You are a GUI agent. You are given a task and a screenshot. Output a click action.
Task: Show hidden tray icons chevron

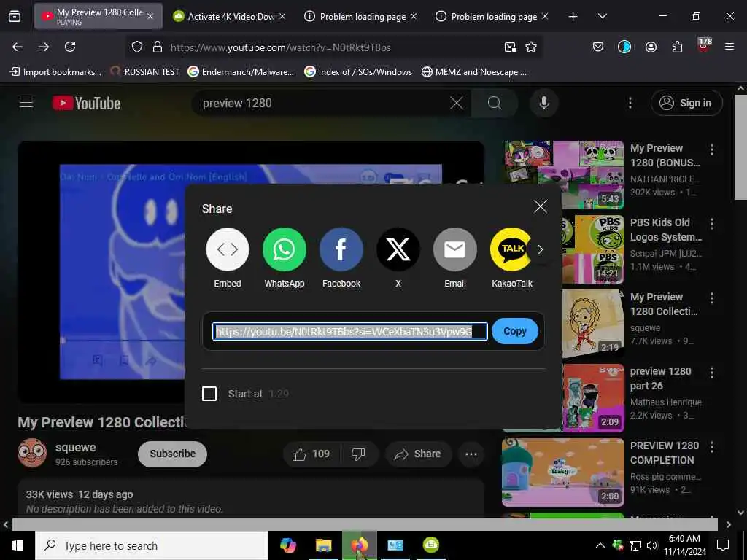click(600, 545)
